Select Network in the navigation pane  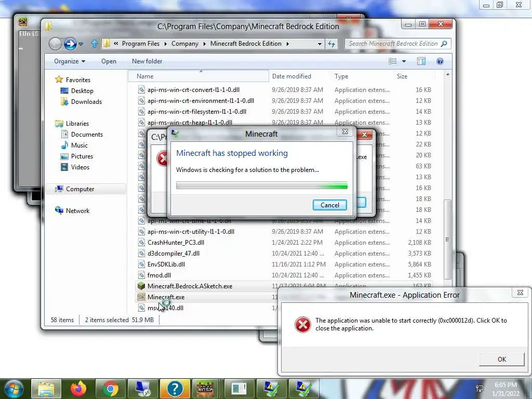77,211
